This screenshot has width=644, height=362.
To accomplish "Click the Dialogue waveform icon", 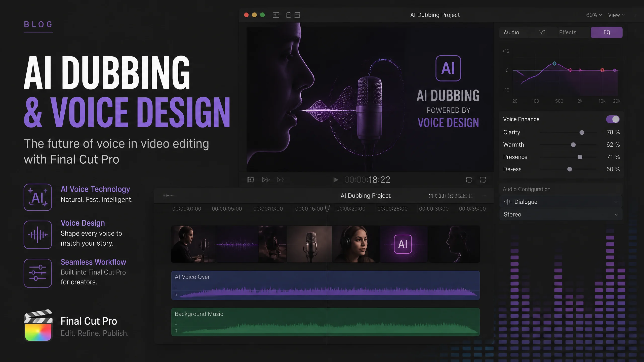I will [x=508, y=202].
